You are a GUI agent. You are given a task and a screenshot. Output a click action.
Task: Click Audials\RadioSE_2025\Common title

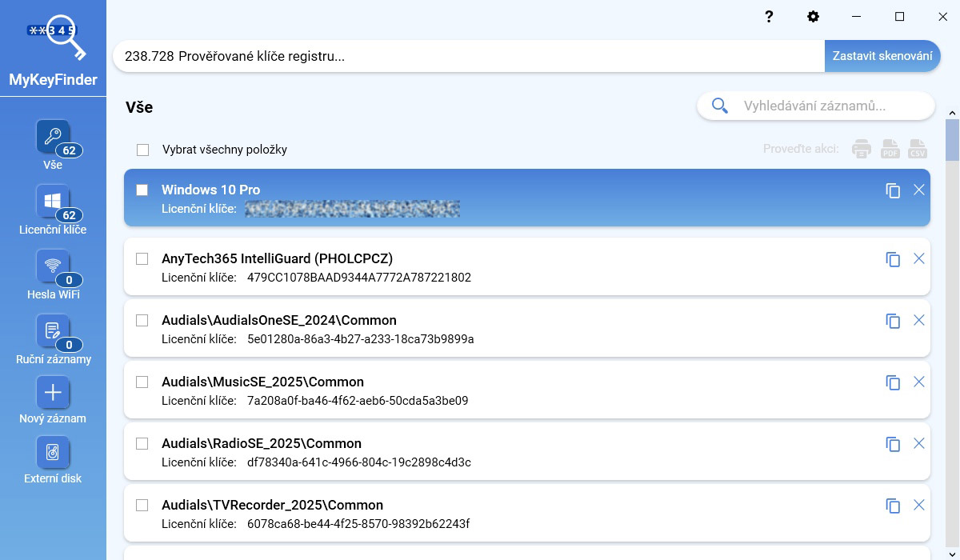pyautogui.click(x=262, y=443)
